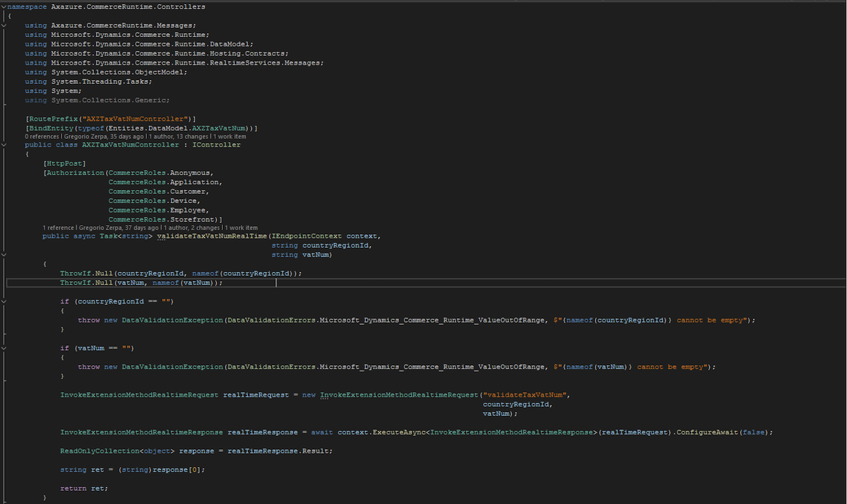Collapse the using directives group

click(x=3, y=25)
